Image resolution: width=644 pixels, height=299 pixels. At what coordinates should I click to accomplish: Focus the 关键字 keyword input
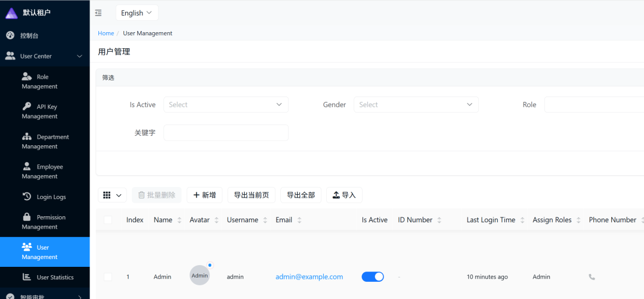click(226, 132)
